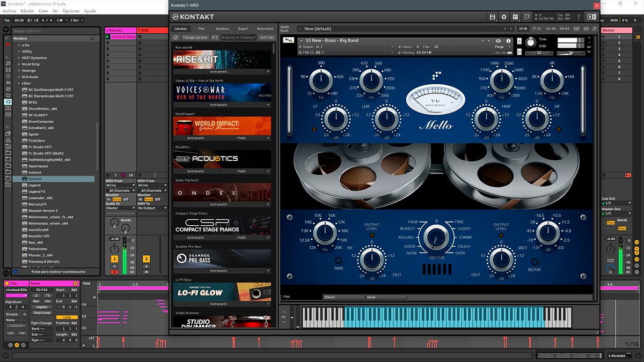This screenshot has width=644, height=362.
Task: Select the Plug-ins category icon in Ableton browser
Action: [x=8, y=101]
